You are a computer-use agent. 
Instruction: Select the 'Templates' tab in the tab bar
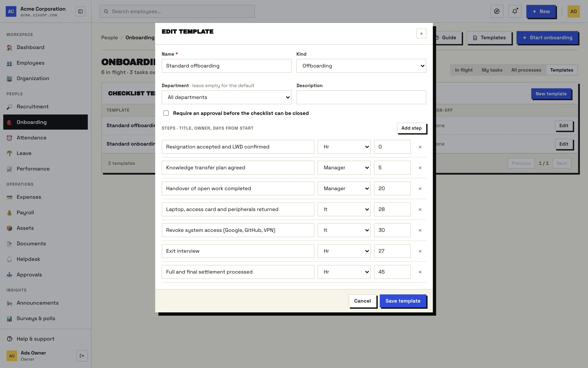[x=561, y=70]
